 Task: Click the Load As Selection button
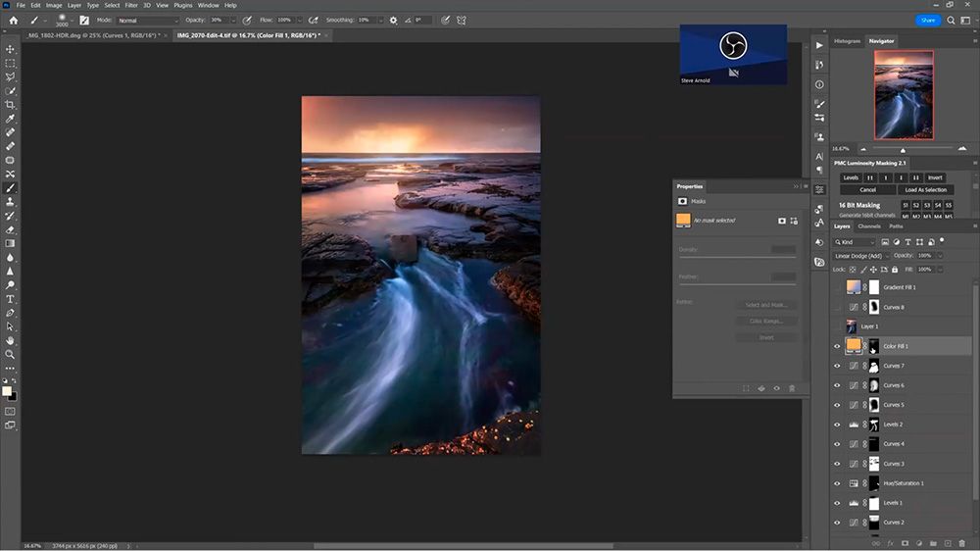click(x=926, y=189)
